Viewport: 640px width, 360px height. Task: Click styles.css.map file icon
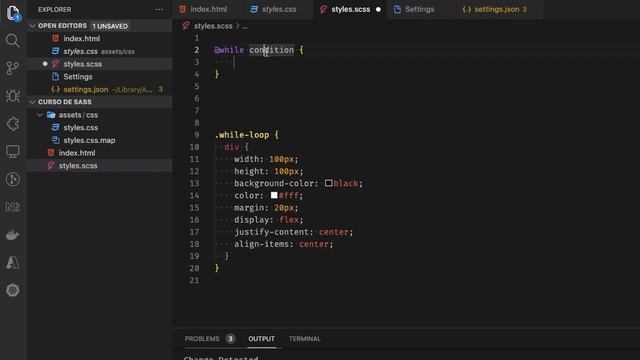pyautogui.click(x=56, y=140)
